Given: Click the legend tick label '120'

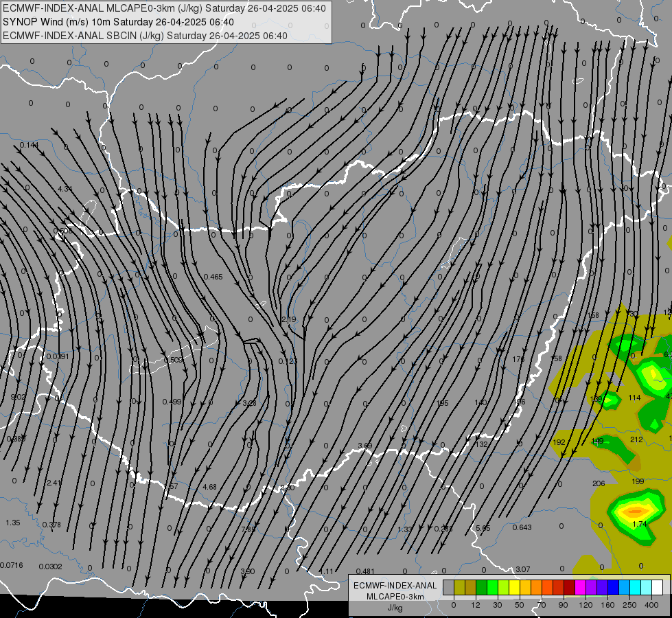Looking at the screenshot, I should (586, 605).
